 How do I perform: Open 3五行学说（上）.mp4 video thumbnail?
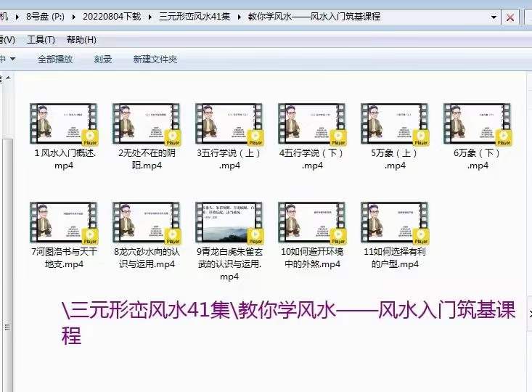point(229,125)
